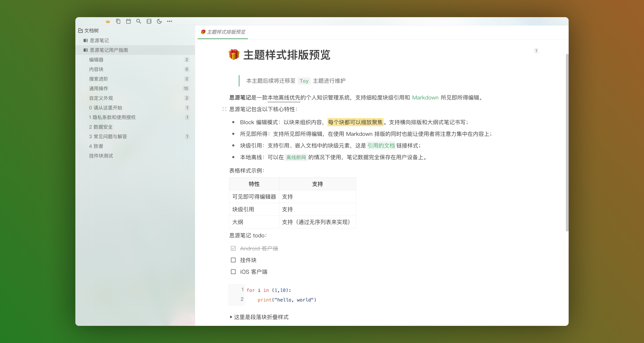Click the table header cell 支持
Image resolution: width=644 pixels, height=343 pixels.
[318, 184]
